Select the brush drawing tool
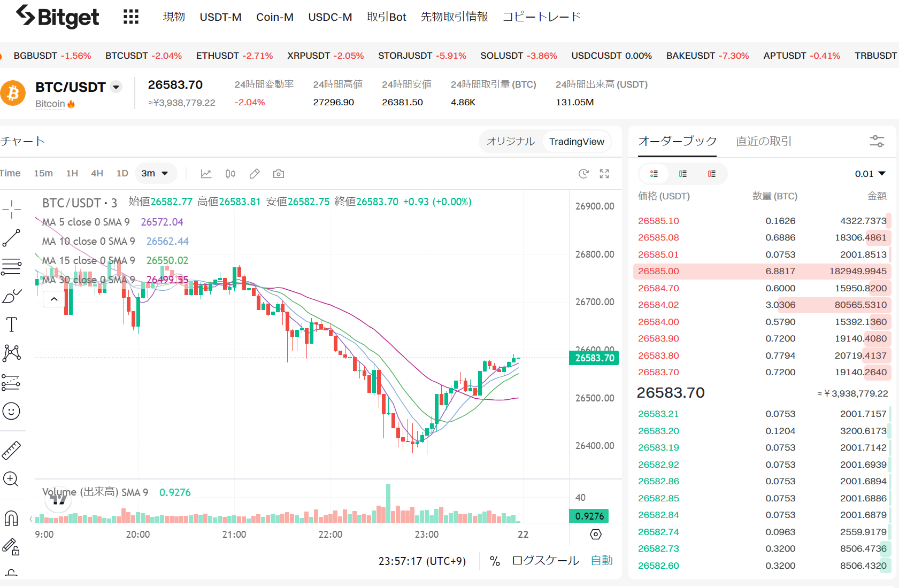This screenshot has height=588, width=899. (11, 296)
